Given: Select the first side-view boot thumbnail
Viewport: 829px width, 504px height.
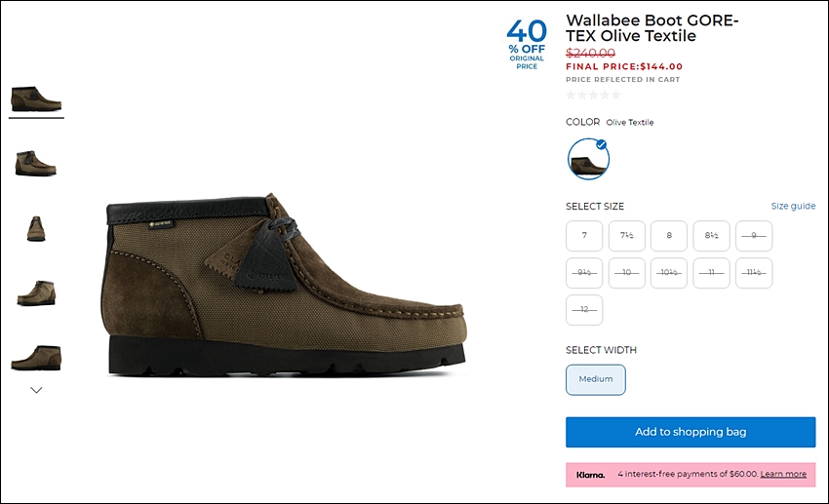Looking at the screenshot, I should (x=36, y=98).
